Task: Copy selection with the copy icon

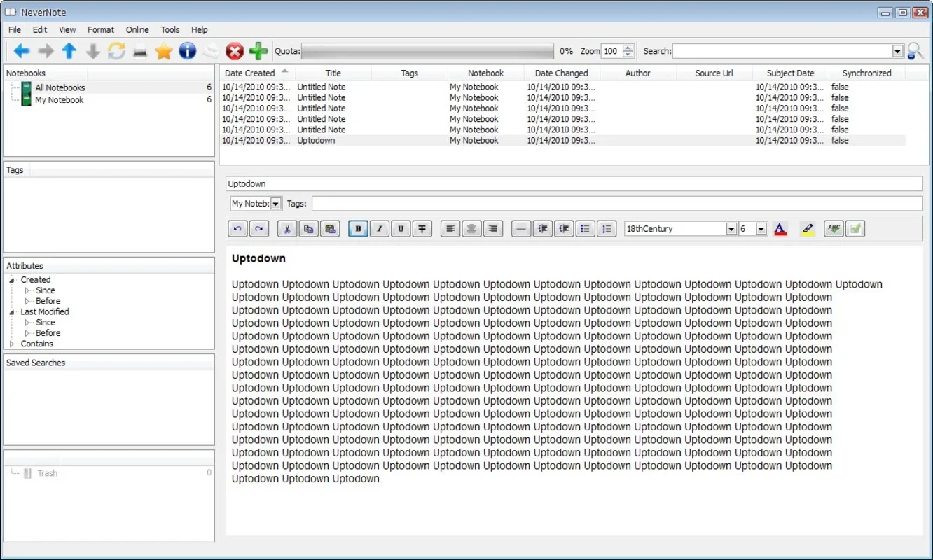Action: [308, 228]
